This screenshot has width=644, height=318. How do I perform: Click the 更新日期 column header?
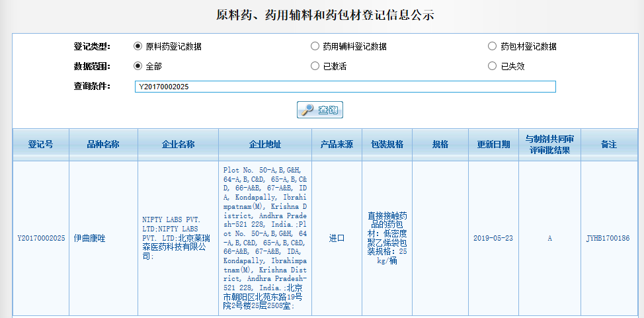click(x=493, y=145)
